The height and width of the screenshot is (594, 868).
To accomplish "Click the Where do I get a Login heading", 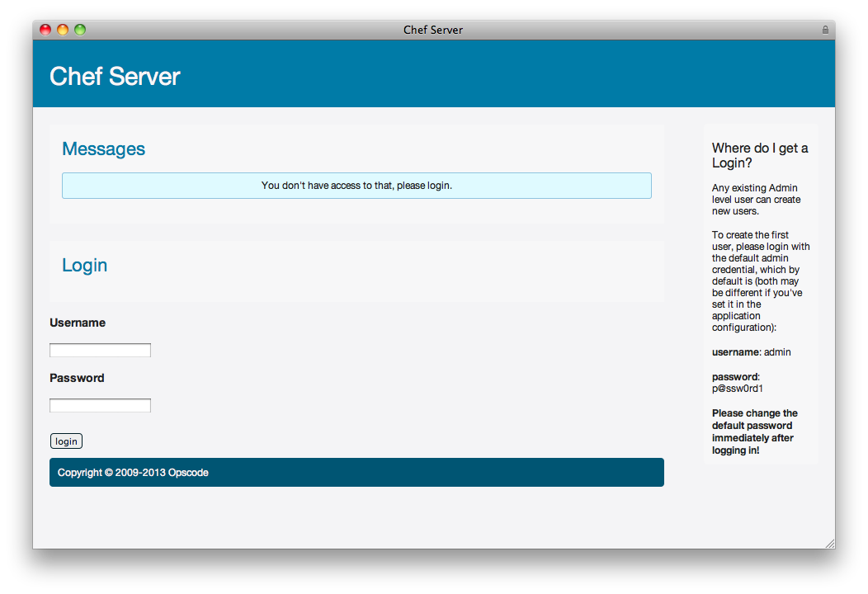I will tap(759, 155).
